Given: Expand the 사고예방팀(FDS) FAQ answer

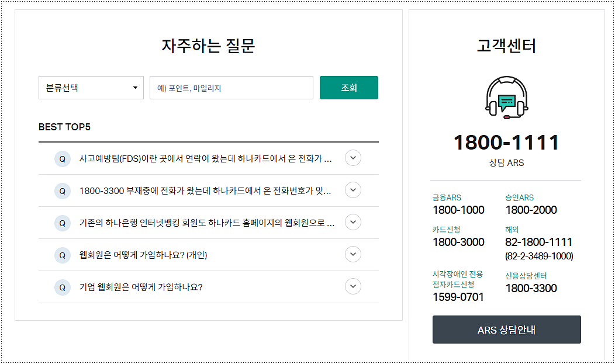Looking at the screenshot, I should [x=353, y=158].
